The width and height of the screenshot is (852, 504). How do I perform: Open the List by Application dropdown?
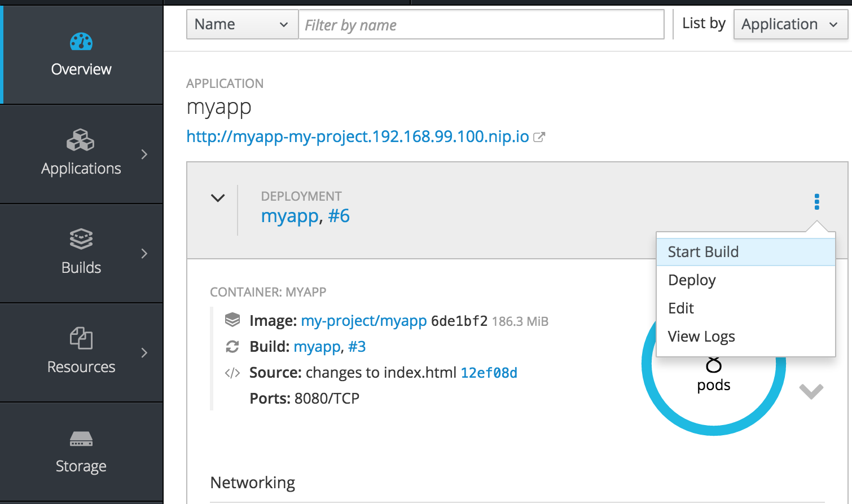tap(790, 24)
